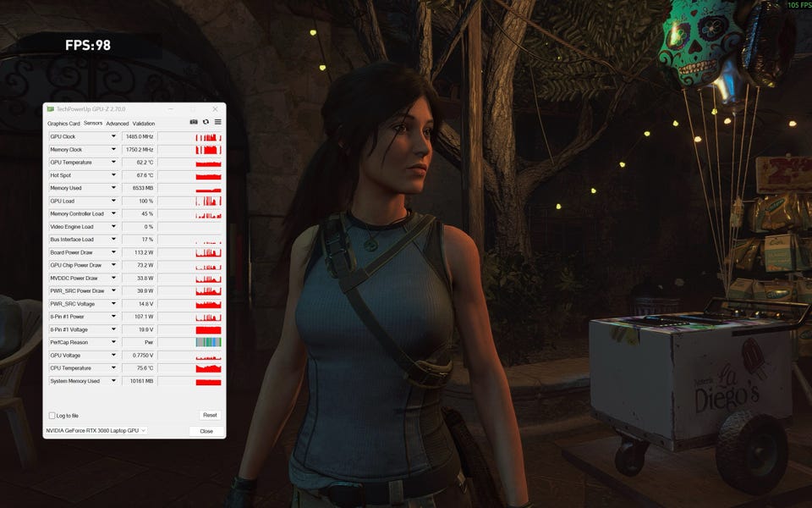Click the 8-Pin #1 Voltage history graph
This screenshot has height=508, width=812.
[189, 329]
